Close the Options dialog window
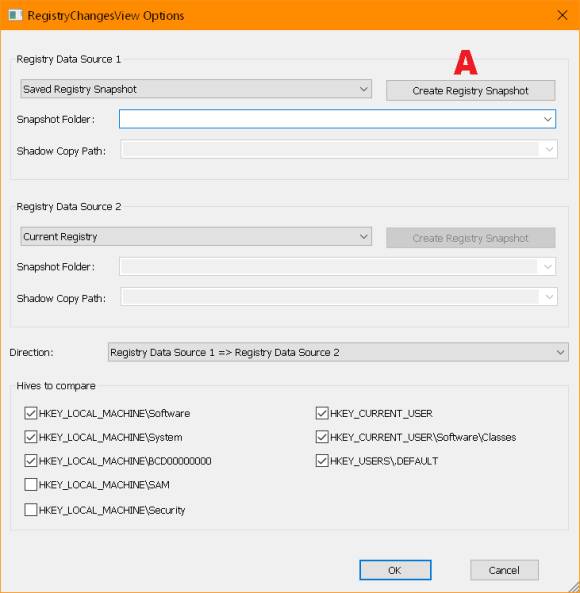This screenshot has width=580, height=593. coord(562,15)
